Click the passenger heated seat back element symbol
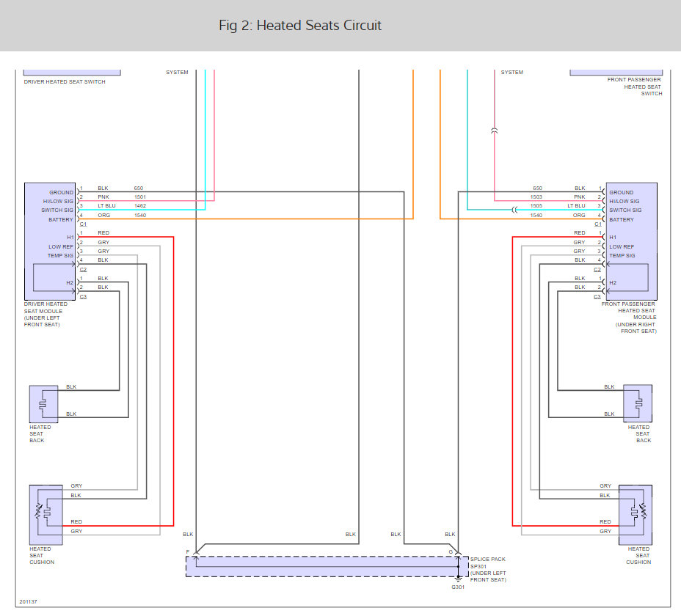Screen dimensions: 681x616 (638, 400)
